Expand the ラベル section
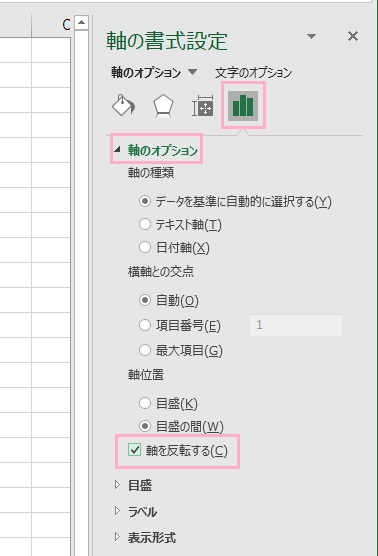The image size is (378, 556). tap(117, 511)
